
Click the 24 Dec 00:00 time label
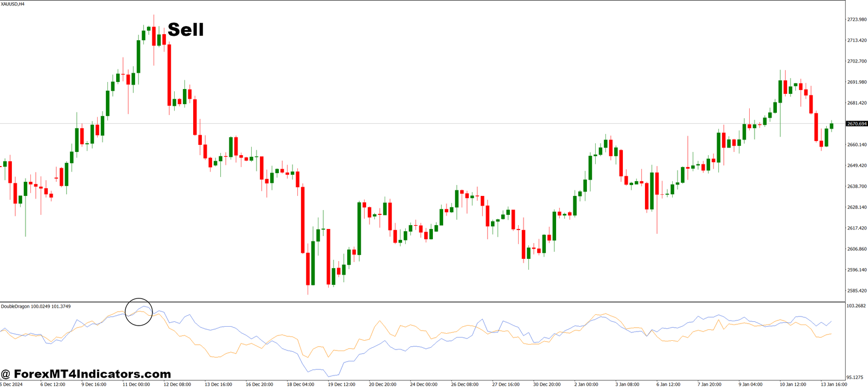point(424,384)
